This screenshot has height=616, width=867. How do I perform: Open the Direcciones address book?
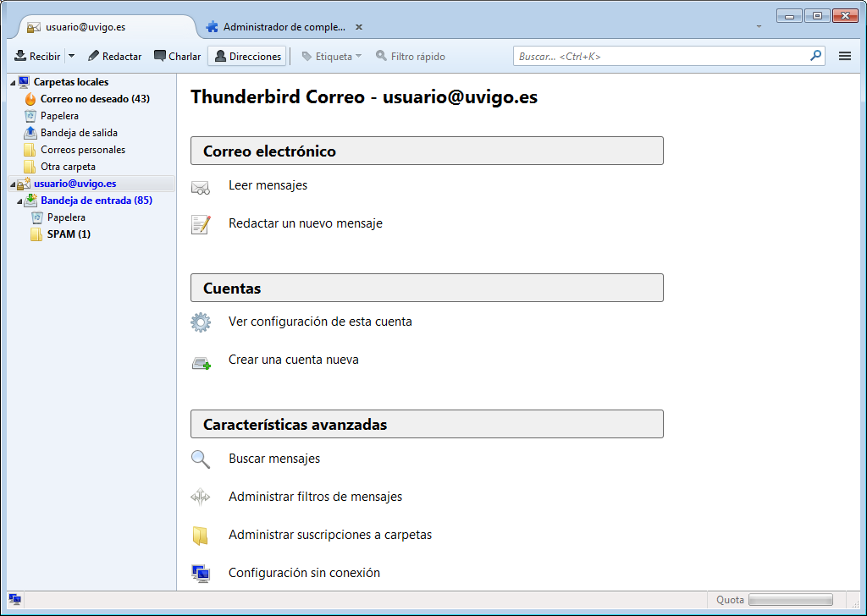click(x=247, y=56)
